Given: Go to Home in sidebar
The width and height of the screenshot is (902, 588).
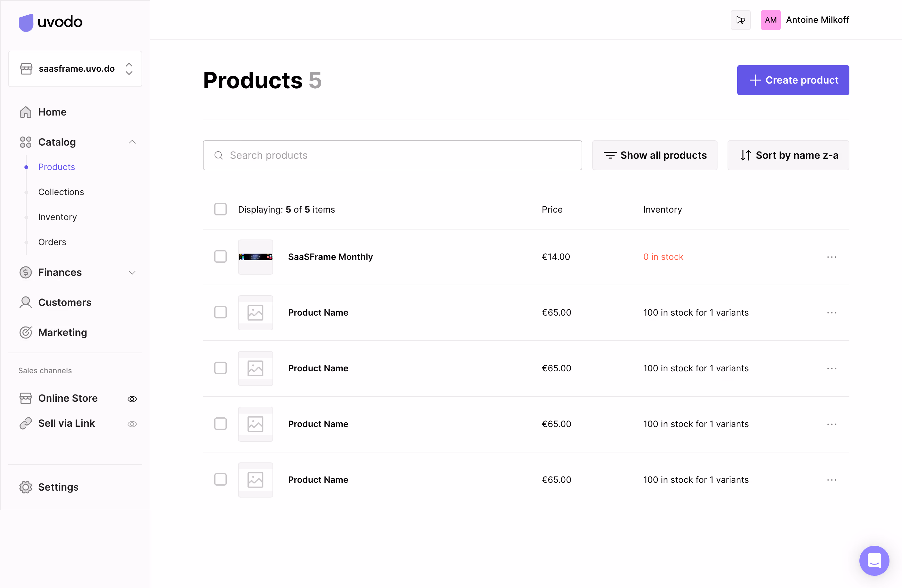Looking at the screenshot, I should (52, 112).
